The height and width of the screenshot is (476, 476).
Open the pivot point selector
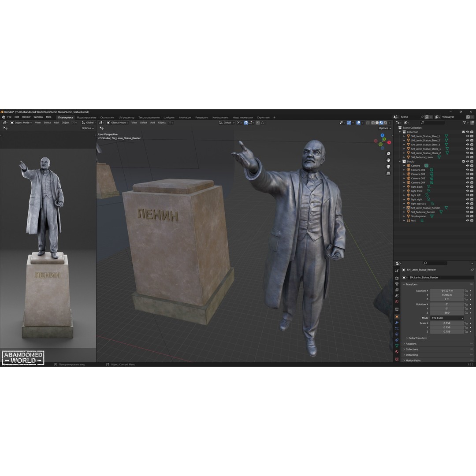coord(240,123)
